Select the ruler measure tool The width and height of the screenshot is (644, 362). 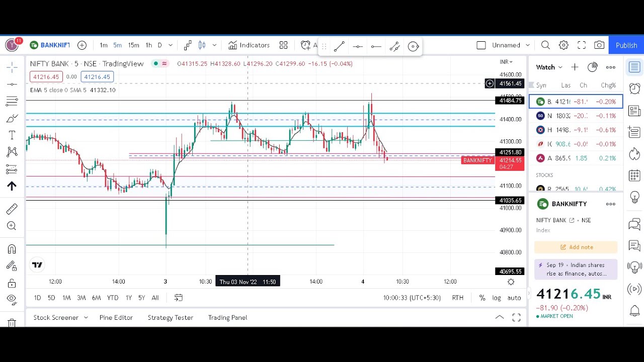(x=12, y=209)
